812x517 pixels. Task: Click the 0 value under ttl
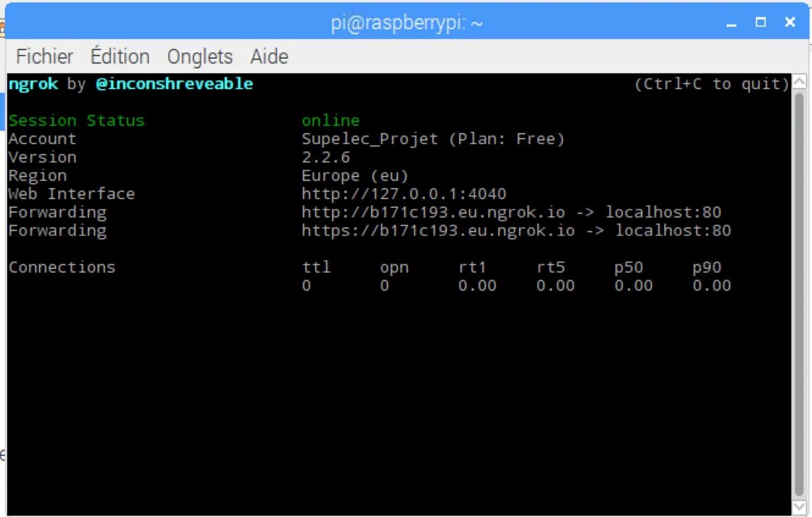click(x=307, y=286)
